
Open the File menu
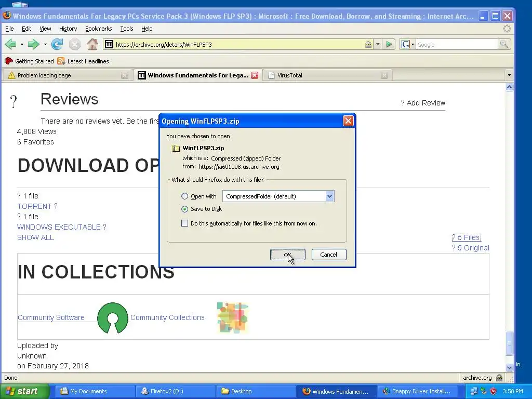click(9, 29)
